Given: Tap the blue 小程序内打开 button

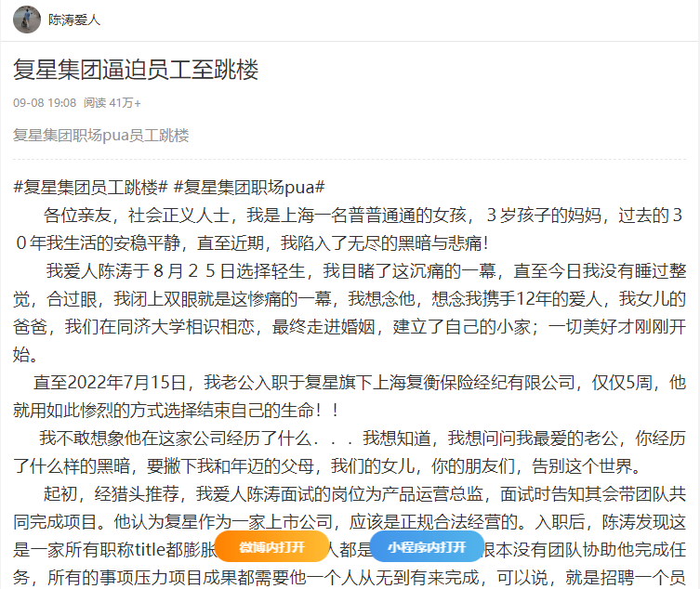Looking at the screenshot, I should pos(427,546).
